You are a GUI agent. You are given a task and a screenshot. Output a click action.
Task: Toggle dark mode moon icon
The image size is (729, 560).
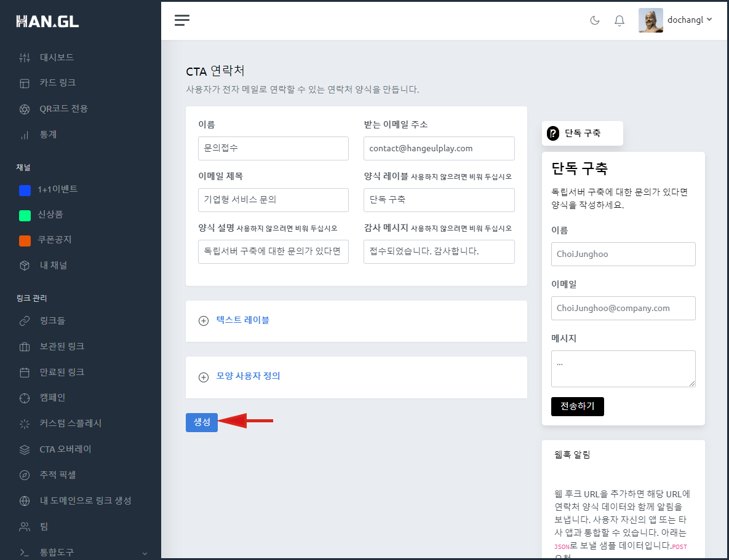(x=595, y=20)
